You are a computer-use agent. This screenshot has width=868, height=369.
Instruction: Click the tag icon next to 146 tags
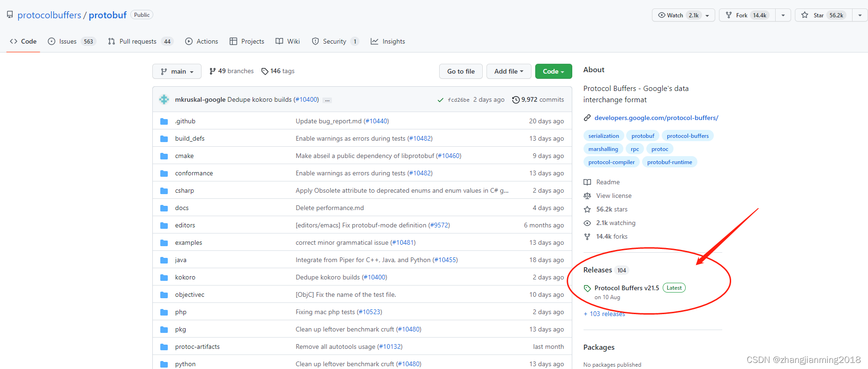[265, 71]
